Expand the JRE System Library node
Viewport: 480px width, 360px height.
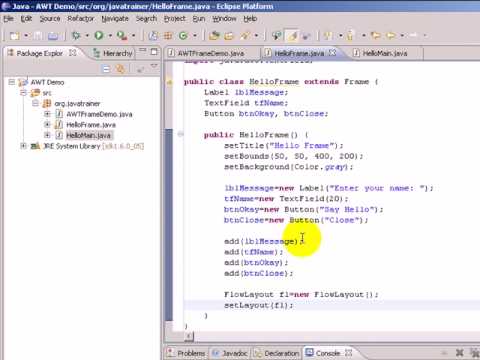pos(23,146)
